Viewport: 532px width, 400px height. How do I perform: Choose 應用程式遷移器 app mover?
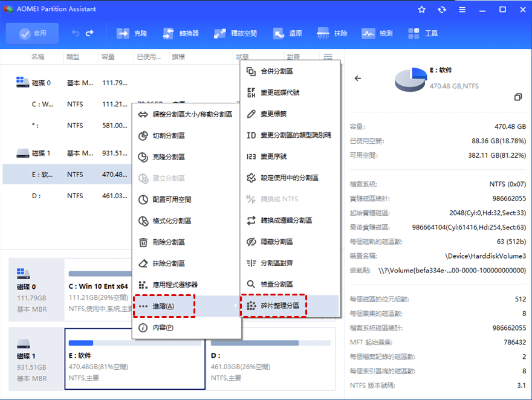pos(186,285)
